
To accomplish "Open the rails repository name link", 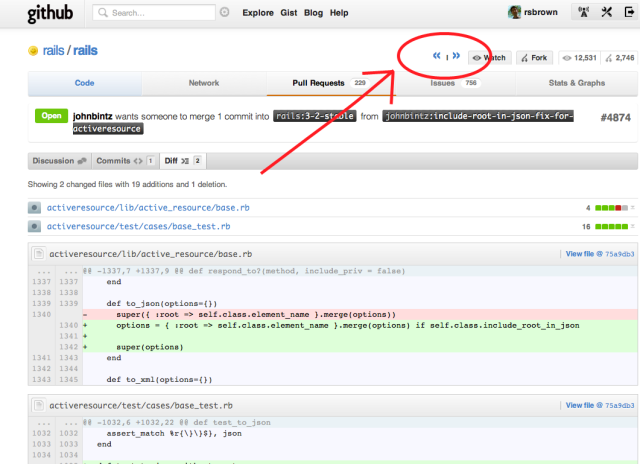I will click(x=85, y=51).
